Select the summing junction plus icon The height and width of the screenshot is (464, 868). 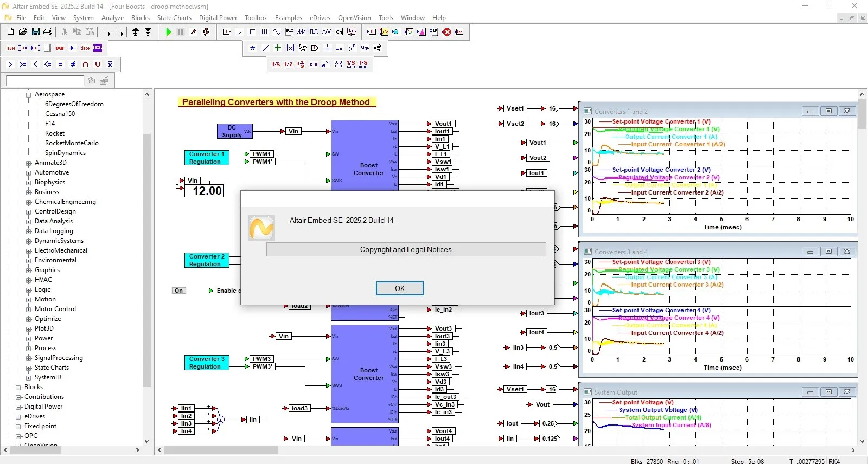278,48
